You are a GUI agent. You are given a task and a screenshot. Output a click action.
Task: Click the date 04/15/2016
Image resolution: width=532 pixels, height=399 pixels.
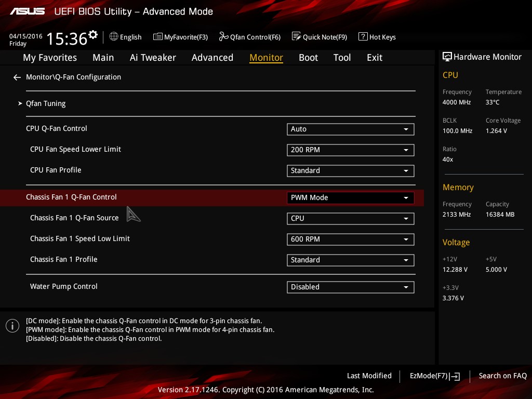click(x=26, y=36)
